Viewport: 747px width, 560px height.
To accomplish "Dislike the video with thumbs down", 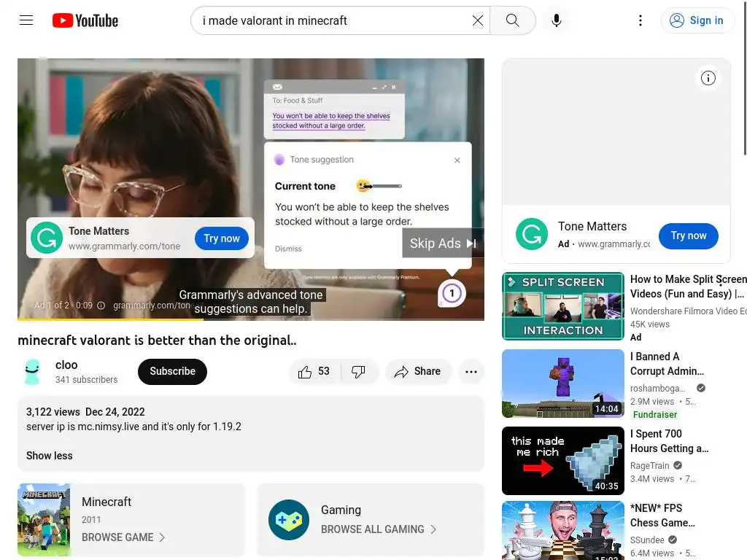I will [359, 371].
